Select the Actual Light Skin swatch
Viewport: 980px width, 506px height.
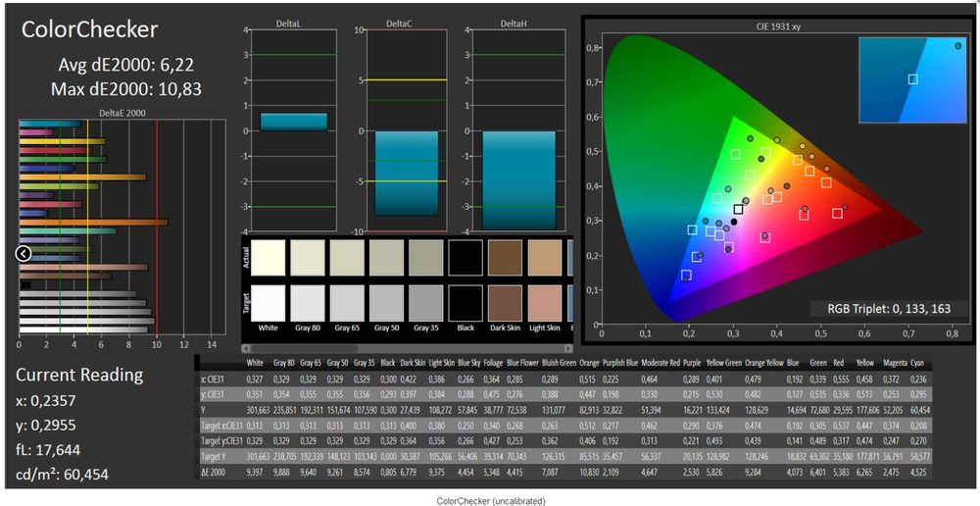coord(545,258)
